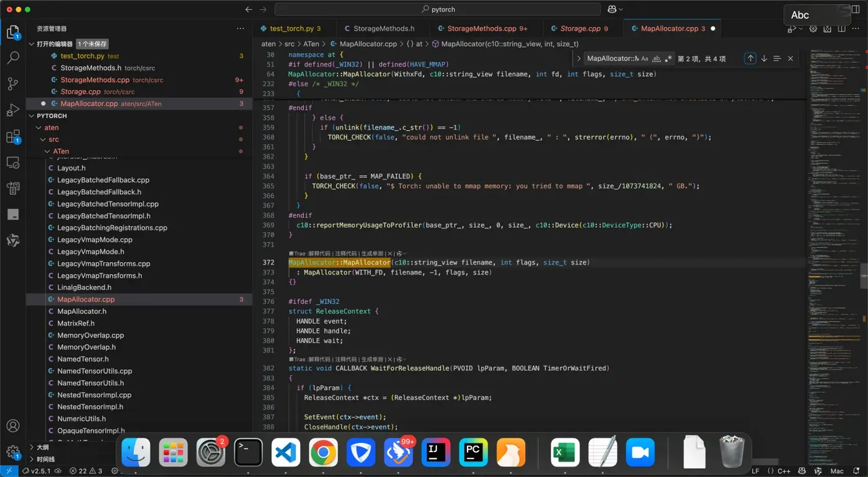Open the Source Control view
The image size is (868, 477).
click(x=13, y=84)
